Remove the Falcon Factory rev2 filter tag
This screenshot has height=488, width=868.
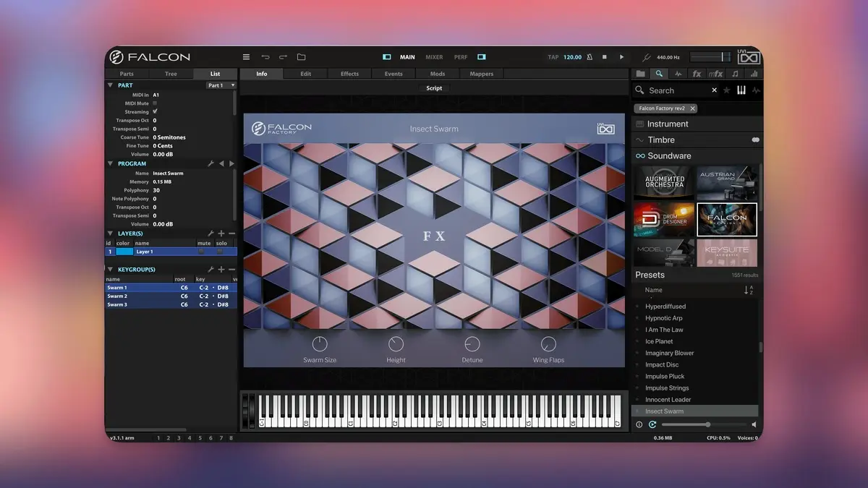click(x=692, y=108)
